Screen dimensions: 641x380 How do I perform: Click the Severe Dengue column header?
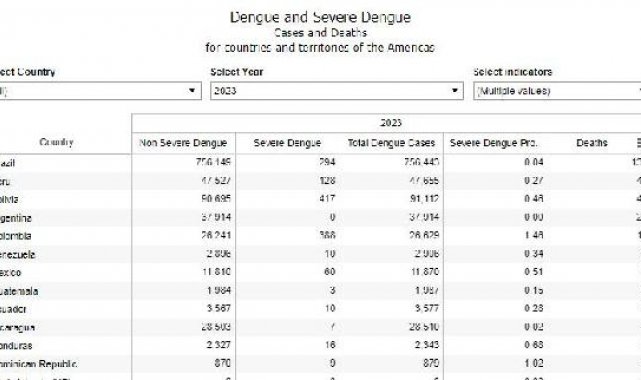click(287, 143)
